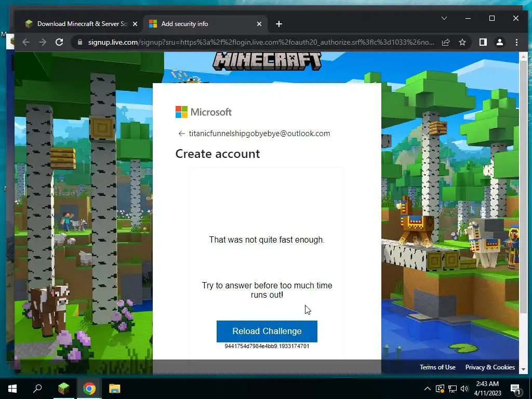532x399 pixels.
Task: Click the security tray icon with warning badge
Action: pyautogui.click(x=440, y=389)
